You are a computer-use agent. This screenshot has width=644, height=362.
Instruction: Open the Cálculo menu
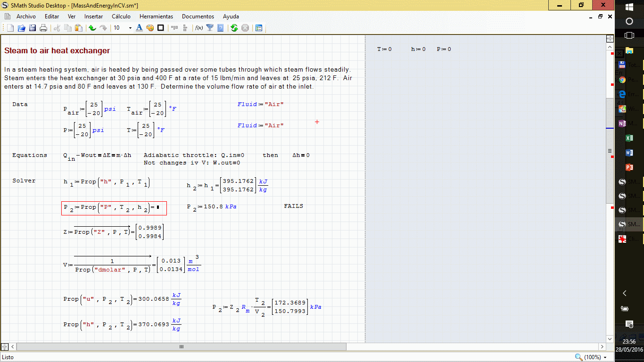[121, 16]
